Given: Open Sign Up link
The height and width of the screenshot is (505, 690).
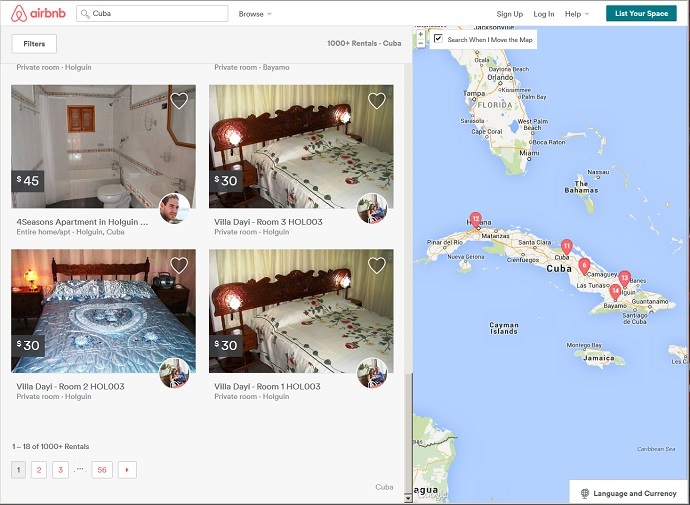Looking at the screenshot, I should point(510,14).
